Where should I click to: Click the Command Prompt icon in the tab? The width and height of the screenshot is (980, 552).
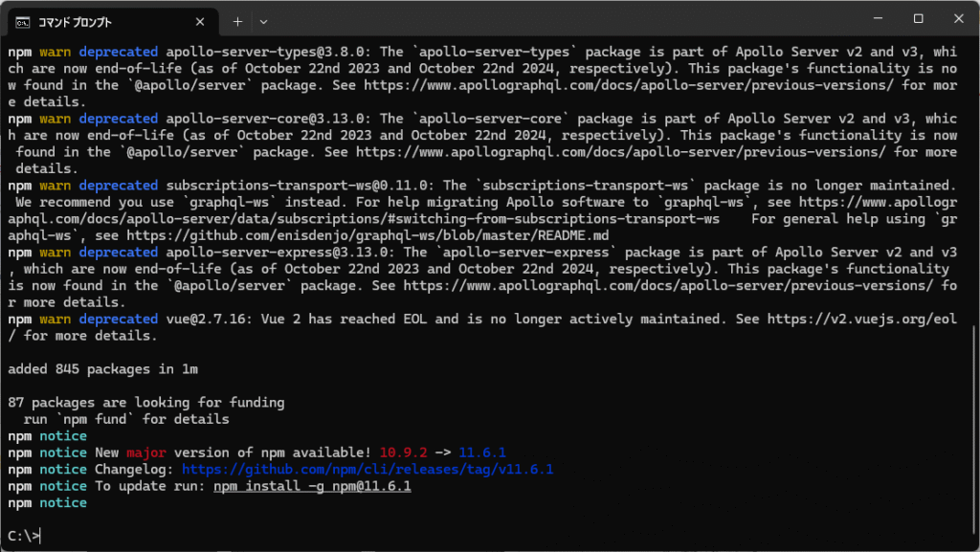click(23, 21)
